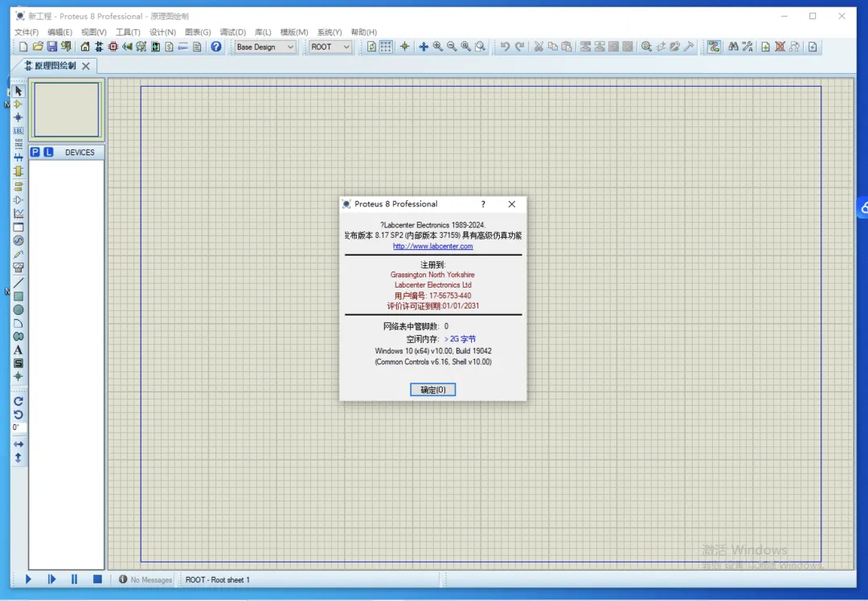
Task: Stop the simulation with the square button
Action: click(x=97, y=579)
